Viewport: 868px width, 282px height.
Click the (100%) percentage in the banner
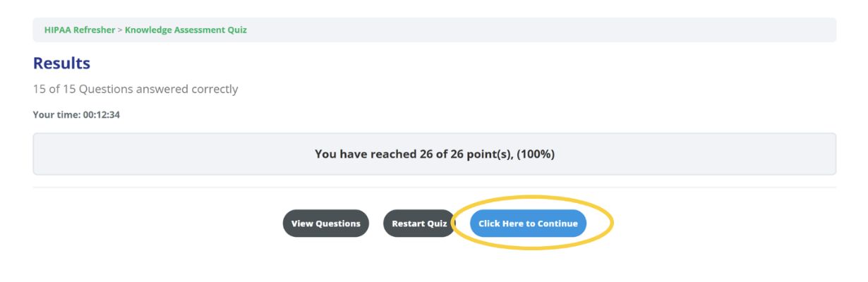(x=536, y=154)
